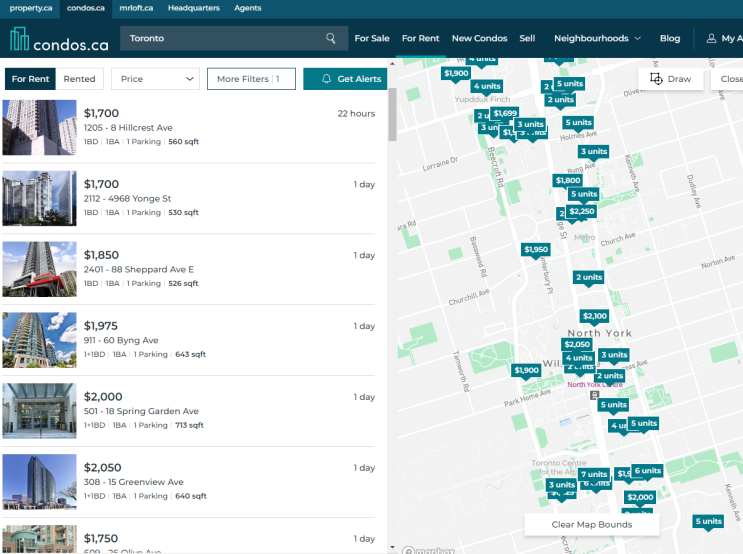Click the North York Centre subway station icon

pyautogui.click(x=594, y=395)
